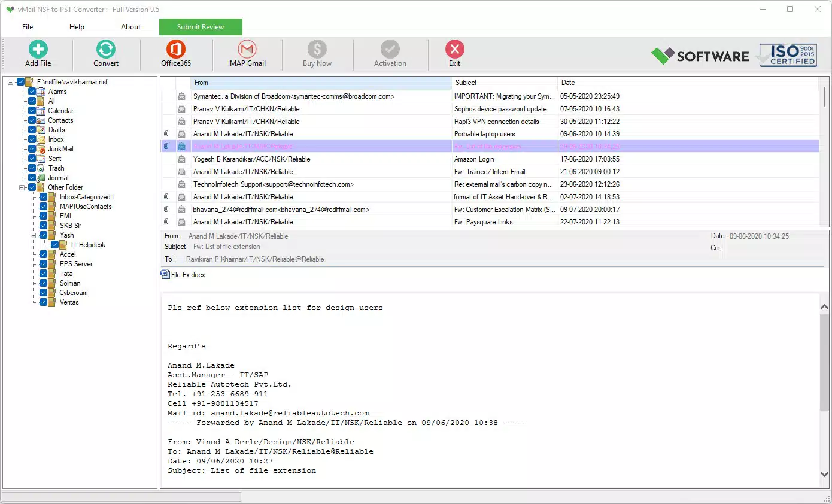Click the green Submit Review button
832x504 pixels.
point(201,27)
